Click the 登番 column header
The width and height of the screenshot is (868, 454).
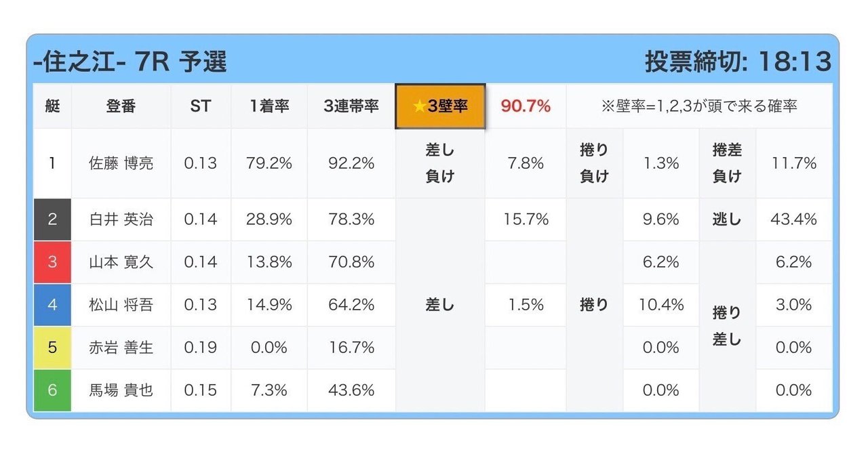[x=121, y=106]
